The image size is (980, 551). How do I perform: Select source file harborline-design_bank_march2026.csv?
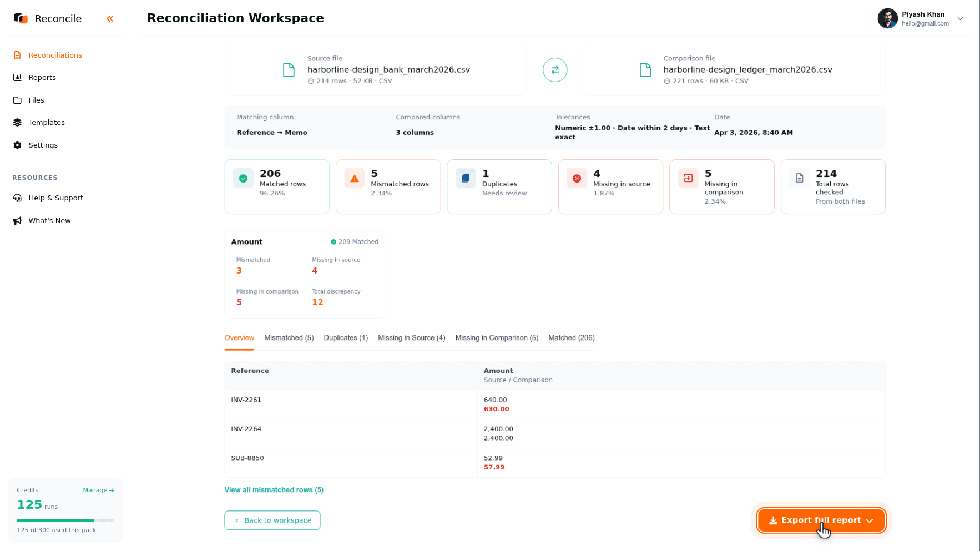(x=375, y=70)
